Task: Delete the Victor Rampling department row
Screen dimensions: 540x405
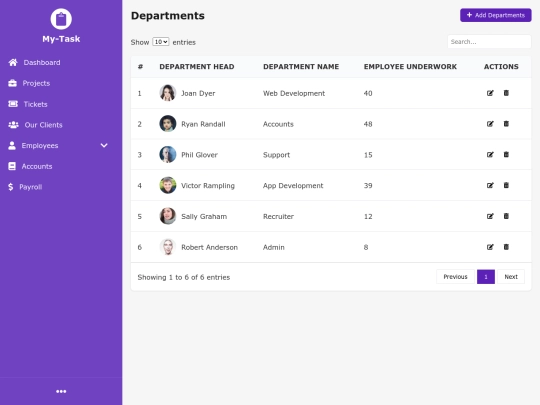Action: (506, 185)
